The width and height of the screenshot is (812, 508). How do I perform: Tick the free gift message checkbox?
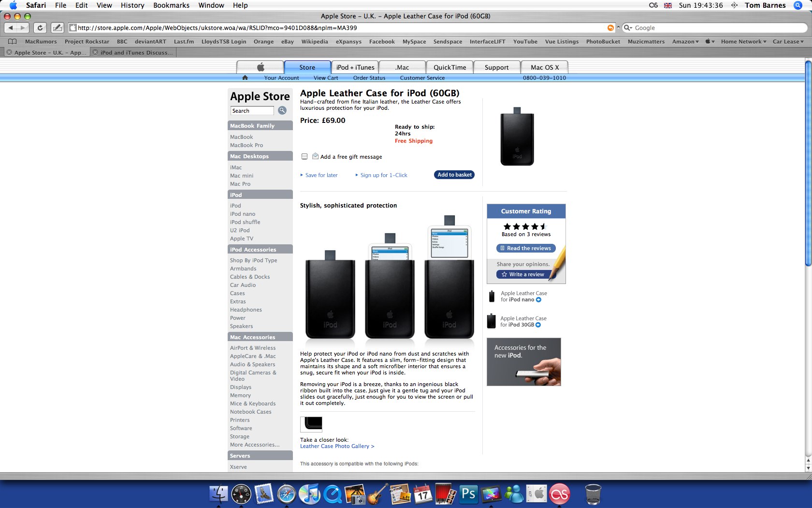(x=304, y=156)
